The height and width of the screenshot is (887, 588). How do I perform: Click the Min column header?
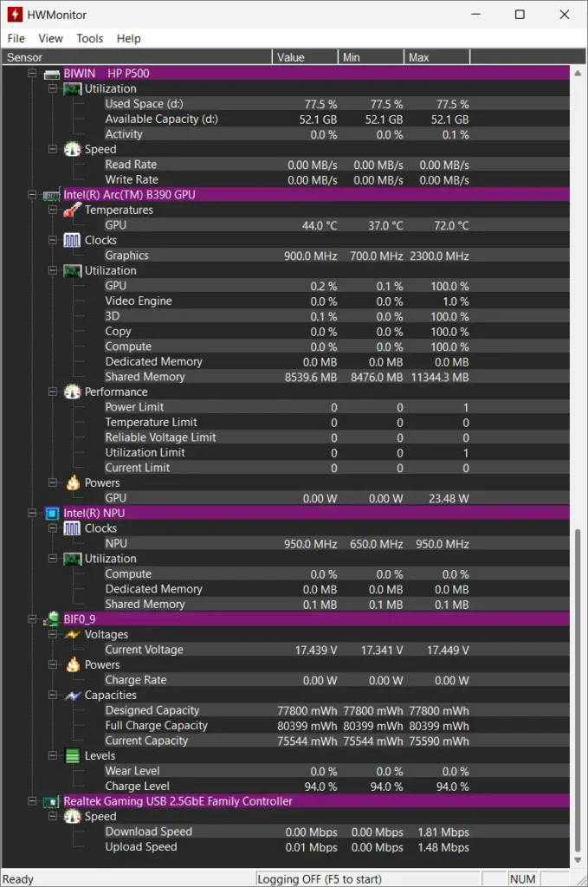(x=371, y=57)
